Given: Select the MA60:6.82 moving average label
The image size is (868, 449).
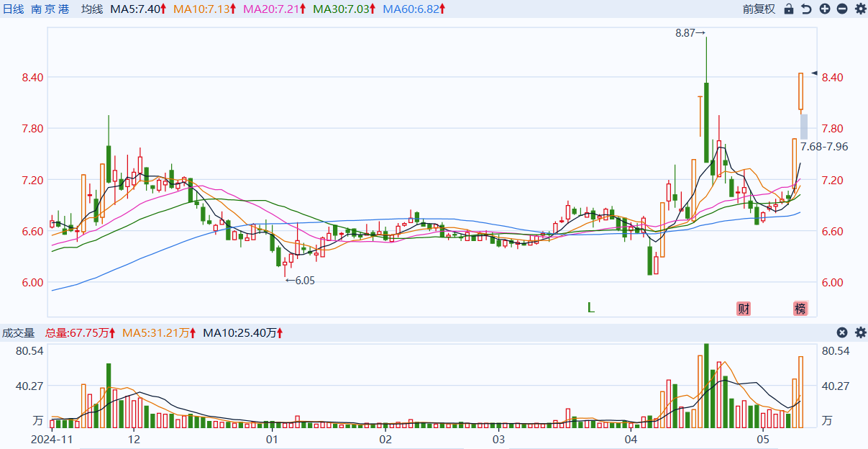Looking at the screenshot, I should pos(414,9).
